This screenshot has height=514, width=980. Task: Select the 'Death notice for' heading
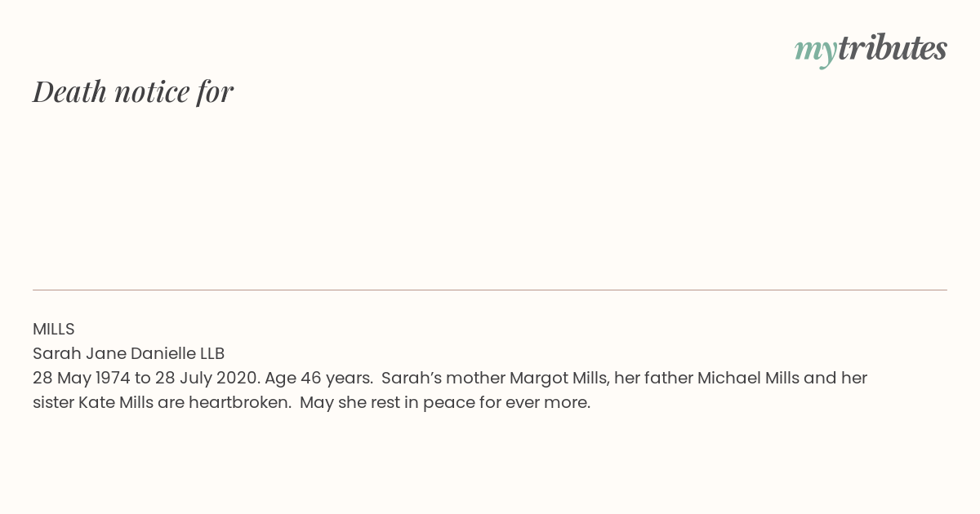tap(133, 91)
